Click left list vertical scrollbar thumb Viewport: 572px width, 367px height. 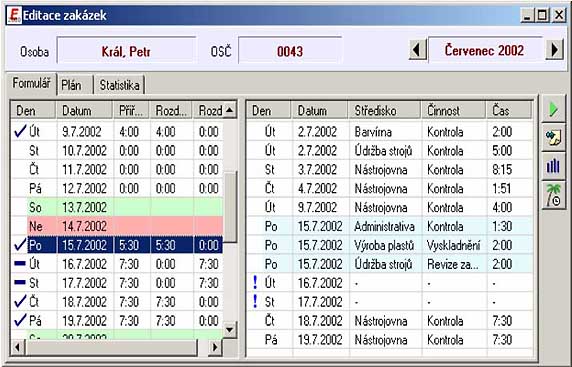click(230, 206)
